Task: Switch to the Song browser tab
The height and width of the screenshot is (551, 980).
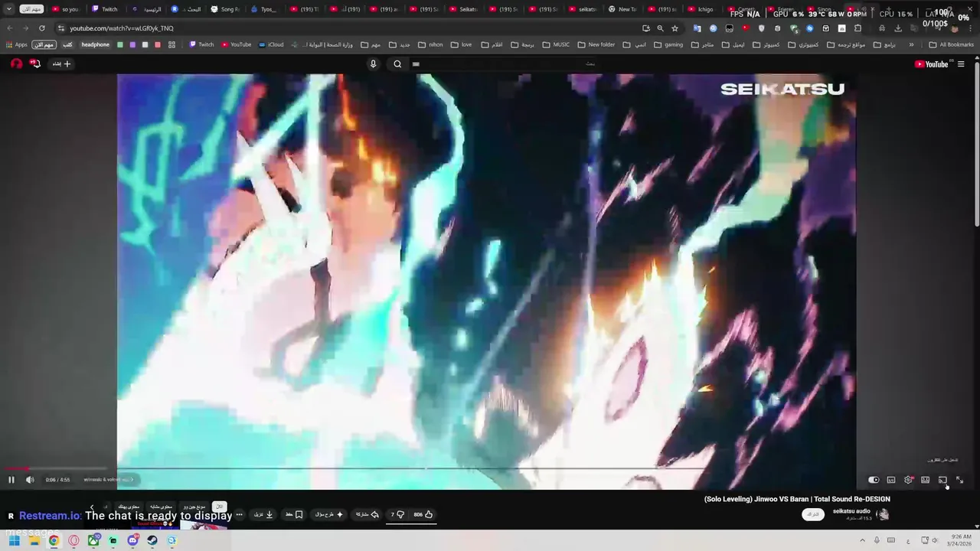Action: click(x=225, y=9)
